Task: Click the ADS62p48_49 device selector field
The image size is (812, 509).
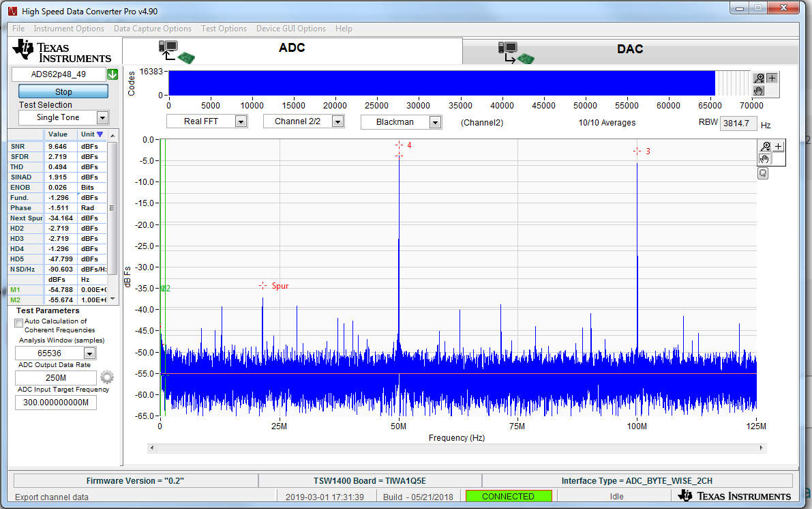Action: (59, 74)
